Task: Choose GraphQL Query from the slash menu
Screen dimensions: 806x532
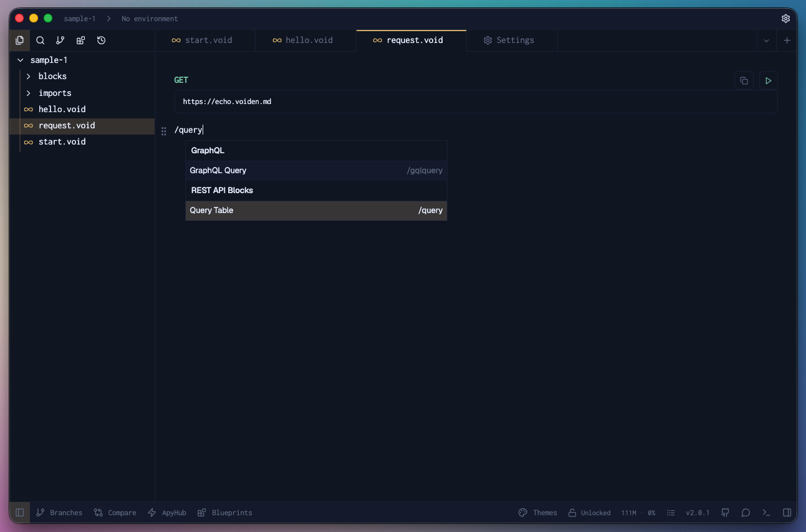Action: coord(316,170)
